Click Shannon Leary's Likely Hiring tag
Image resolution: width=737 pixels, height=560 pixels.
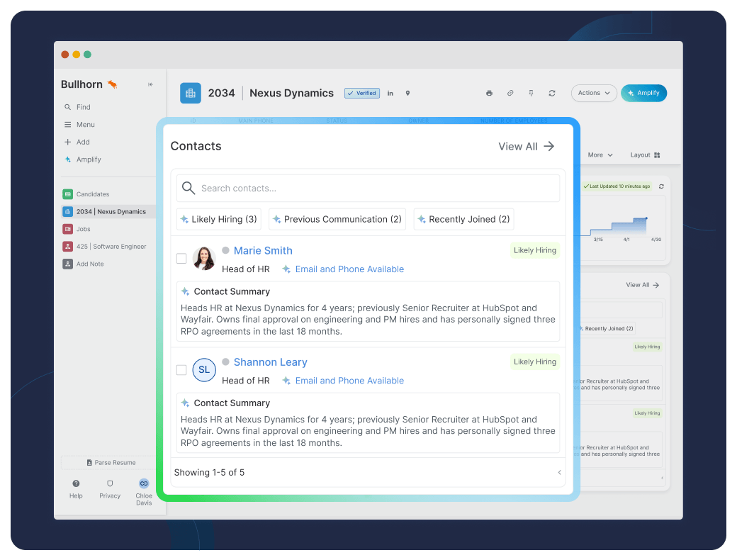coord(535,362)
